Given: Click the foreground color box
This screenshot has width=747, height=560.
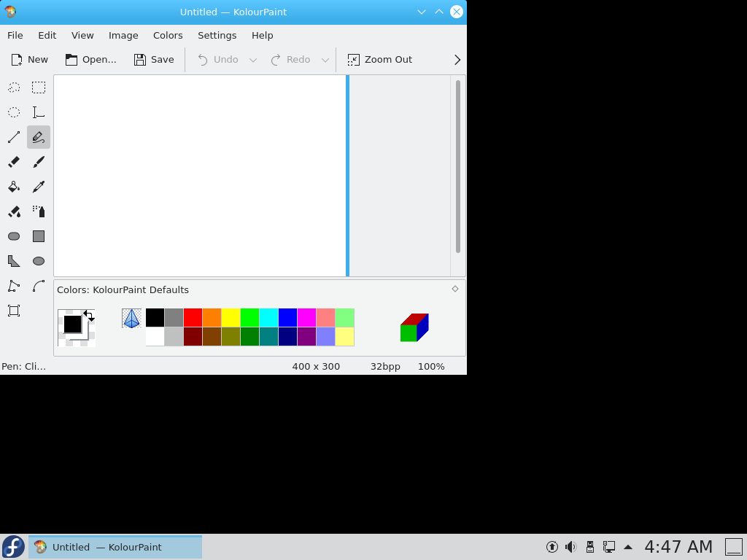Looking at the screenshot, I should click(72, 324).
